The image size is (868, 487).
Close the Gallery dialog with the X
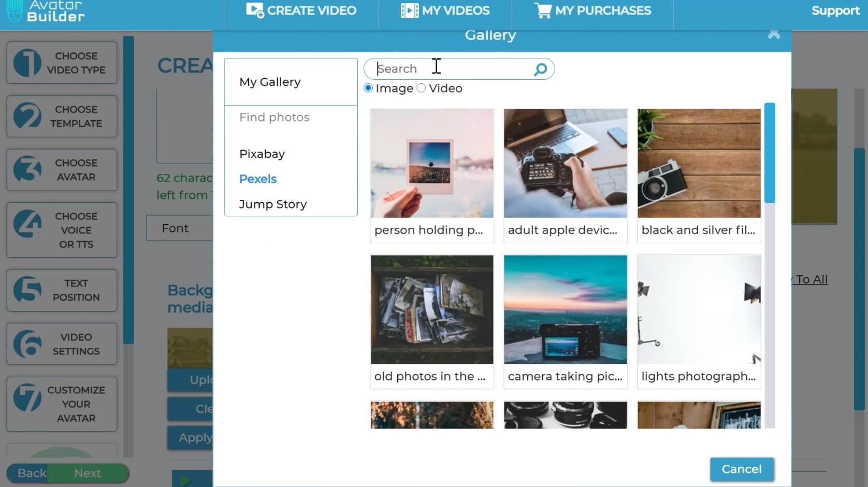(x=774, y=34)
